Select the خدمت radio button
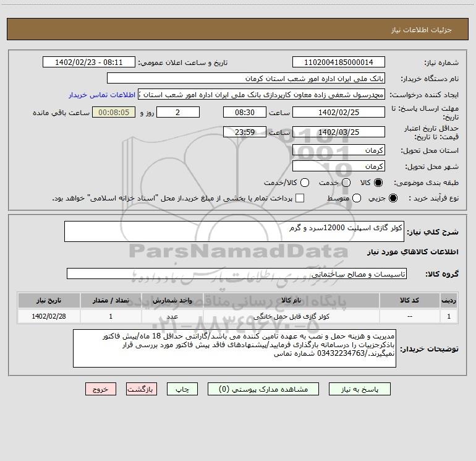 [x=346, y=183]
